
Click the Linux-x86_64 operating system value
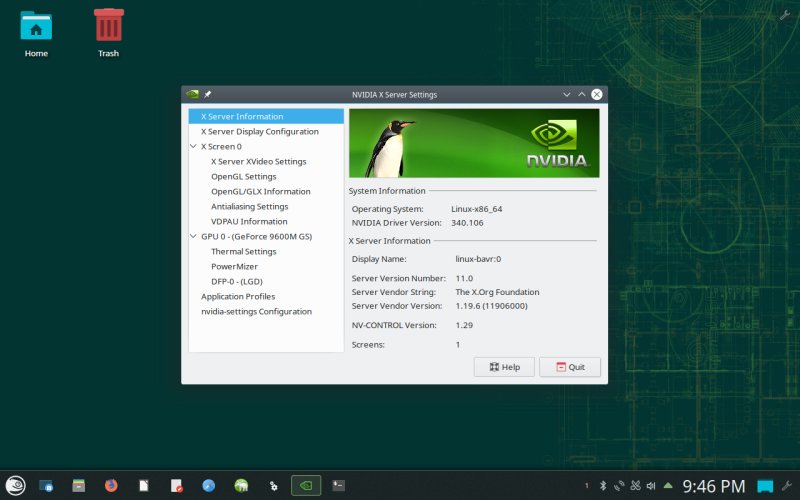477,209
